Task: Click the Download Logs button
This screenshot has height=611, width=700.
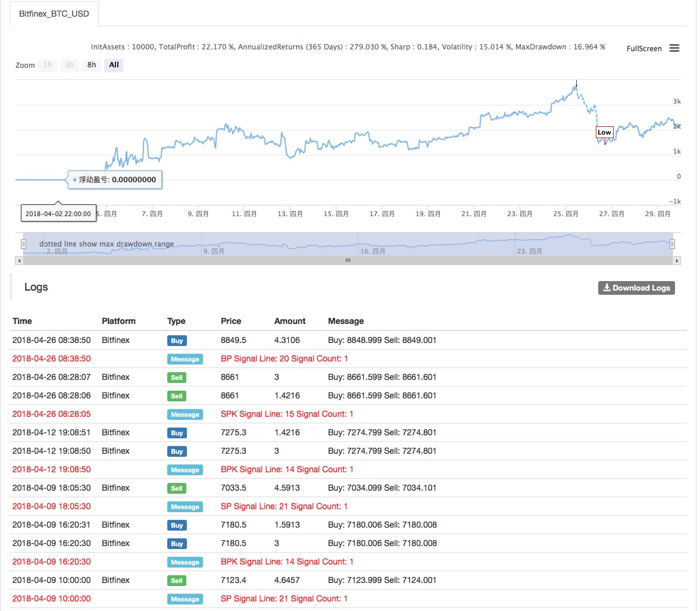Action: (x=636, y=288)
